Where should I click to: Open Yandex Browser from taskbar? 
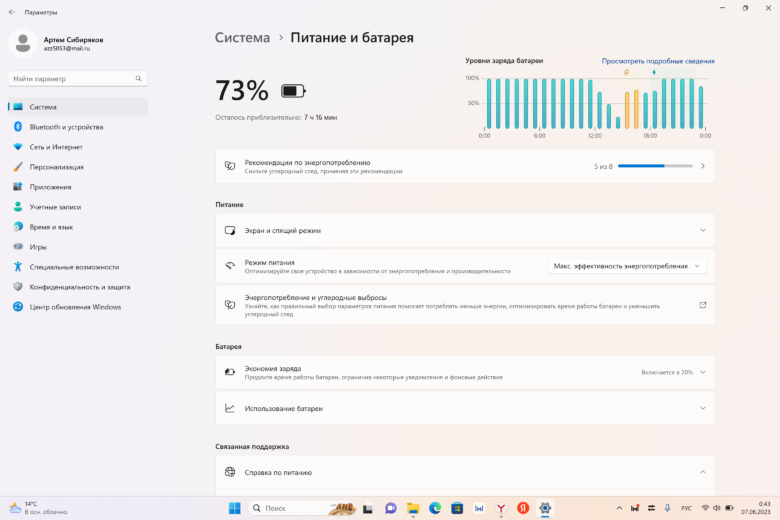pos(501,508)
